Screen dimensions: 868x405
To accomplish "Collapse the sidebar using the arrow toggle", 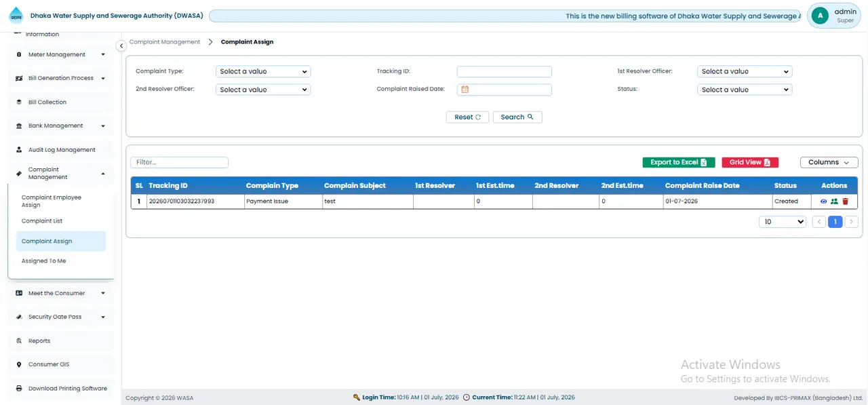I will coord(121,45).
